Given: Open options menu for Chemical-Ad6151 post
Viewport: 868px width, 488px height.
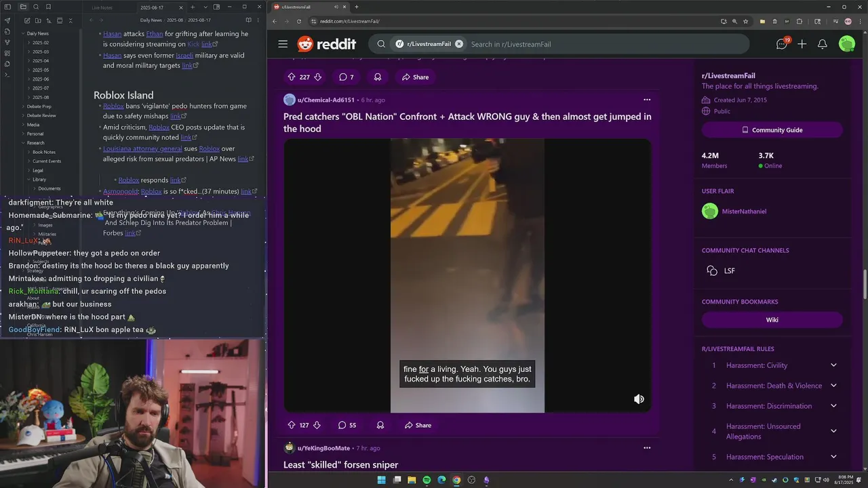Looking at the screenshot, I should (647, 100).
